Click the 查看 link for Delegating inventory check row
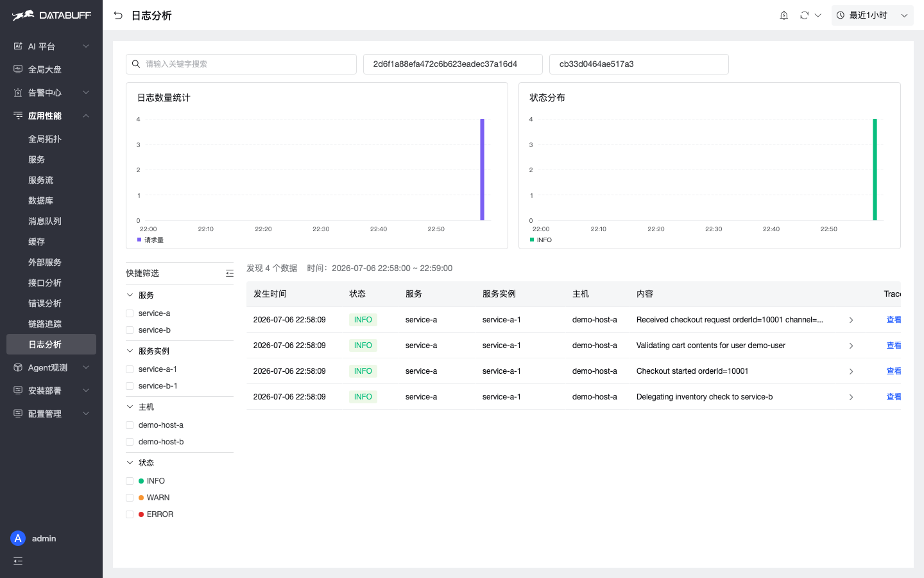This screenshot has height=578, width=924. (x=893, y=397)
